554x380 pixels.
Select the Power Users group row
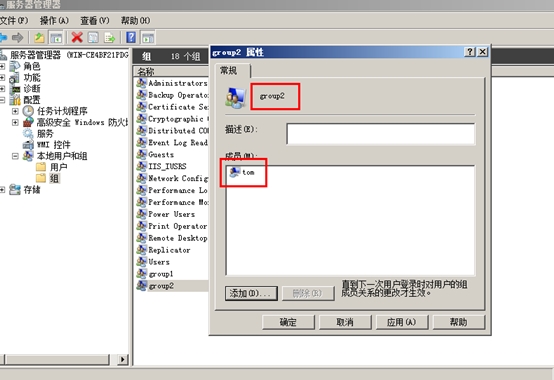pos(166,214)
